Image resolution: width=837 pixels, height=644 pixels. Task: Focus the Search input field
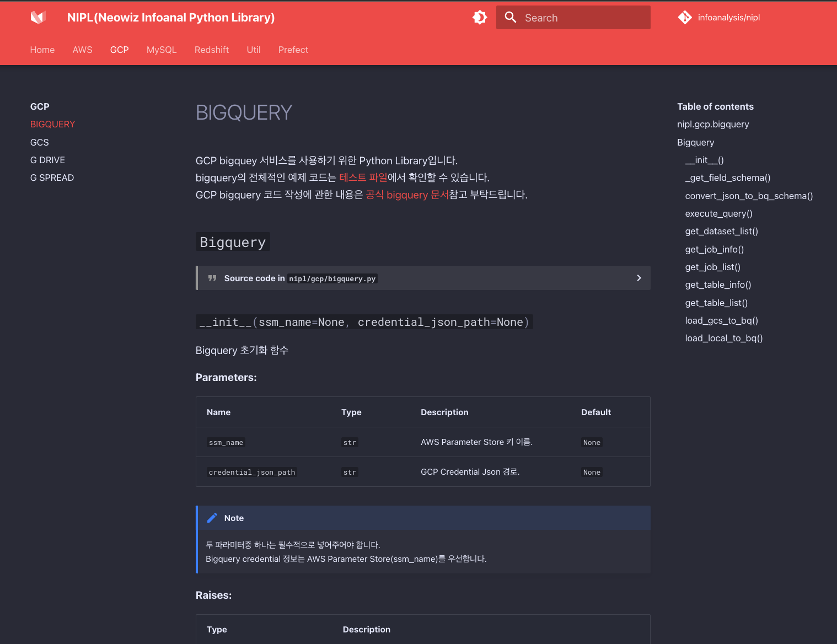(573, 18)
